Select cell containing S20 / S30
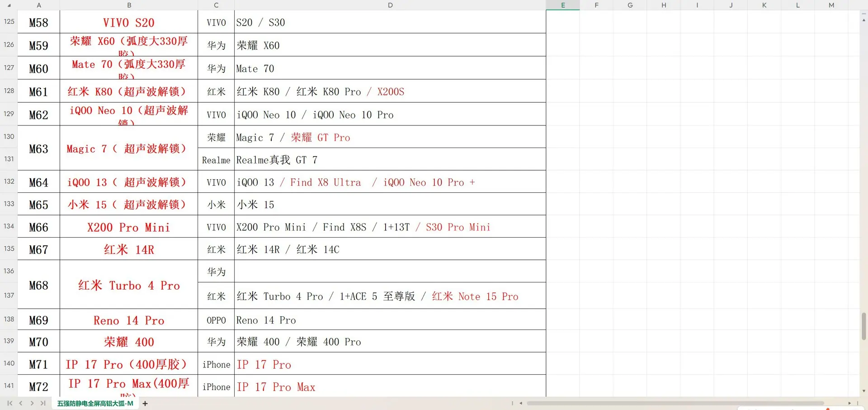Image resolution: width=868 pixels, height=410 pixels. point(390,22)
